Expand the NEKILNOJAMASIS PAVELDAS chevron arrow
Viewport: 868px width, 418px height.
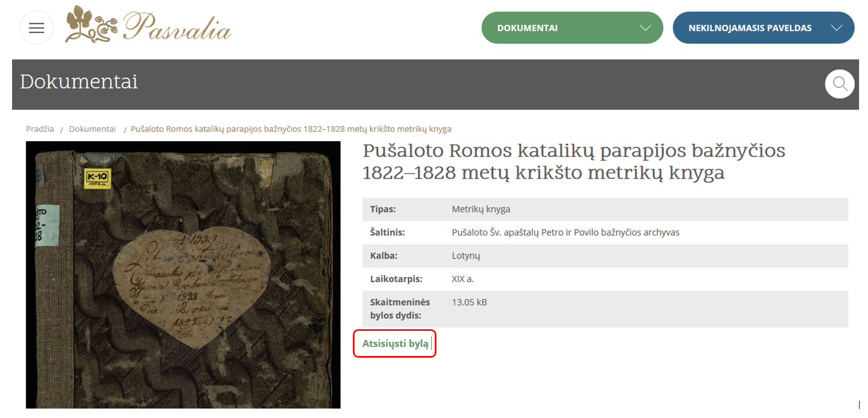tap(836, 28)
